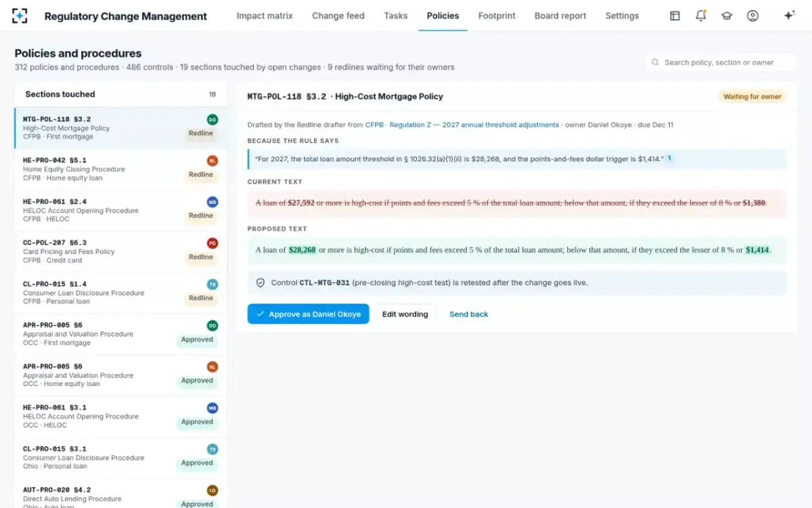Click the highlighted $28,268 in the proposed text
Image resolution: width=812 pixels, height=508 pixels.
(x=302, y=250)
